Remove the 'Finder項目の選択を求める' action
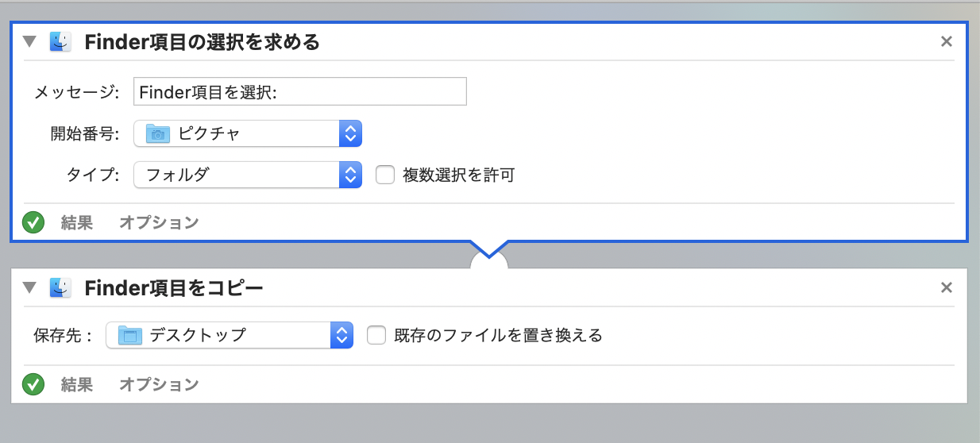Viewport: 980px width, 443px height. click(946, 42)
